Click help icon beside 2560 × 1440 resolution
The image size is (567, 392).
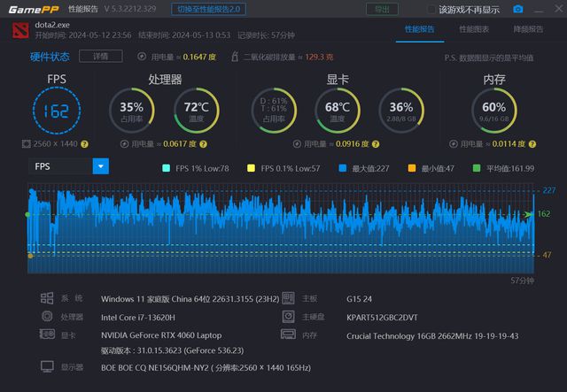pyautogui.click(x=85, y=143)
